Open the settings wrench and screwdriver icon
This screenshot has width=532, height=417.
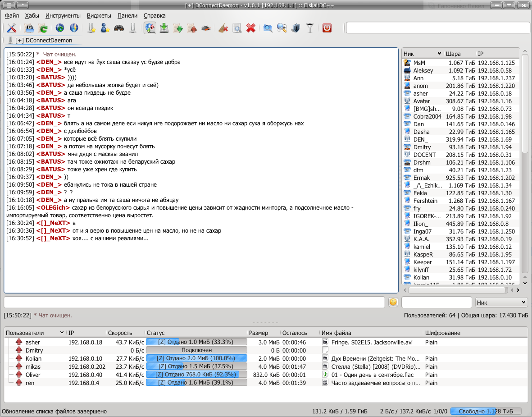[x=12, y=28]
